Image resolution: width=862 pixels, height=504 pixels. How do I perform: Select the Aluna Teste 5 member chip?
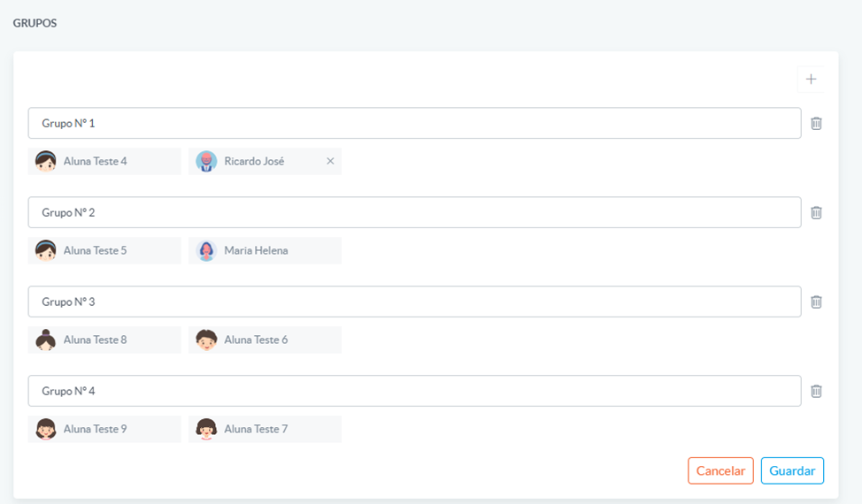pos(104,250)
